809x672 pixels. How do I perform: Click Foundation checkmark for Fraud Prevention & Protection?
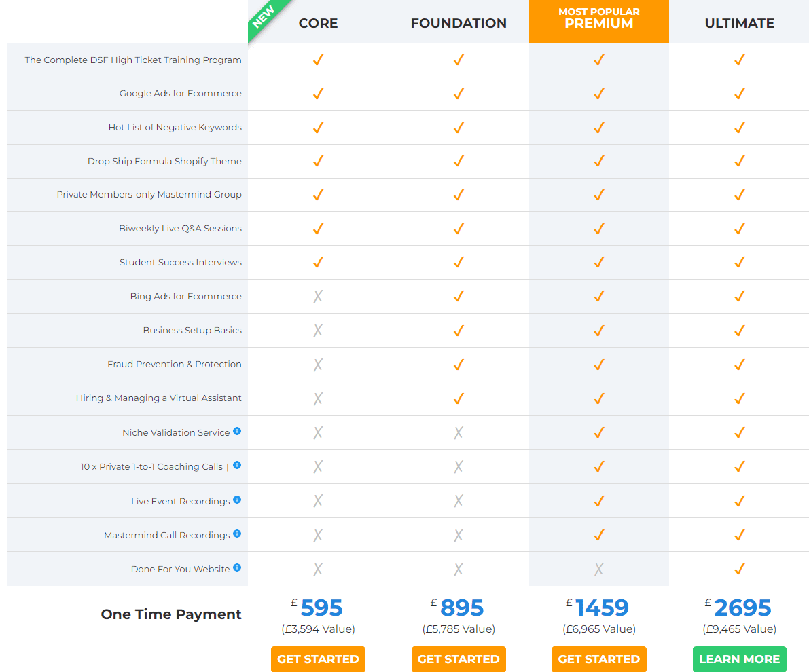pos(458,365)
